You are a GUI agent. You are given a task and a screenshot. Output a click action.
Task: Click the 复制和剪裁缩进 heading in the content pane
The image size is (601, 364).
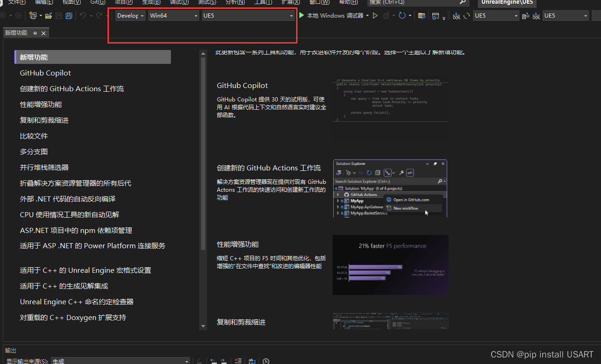coord(241,322)
